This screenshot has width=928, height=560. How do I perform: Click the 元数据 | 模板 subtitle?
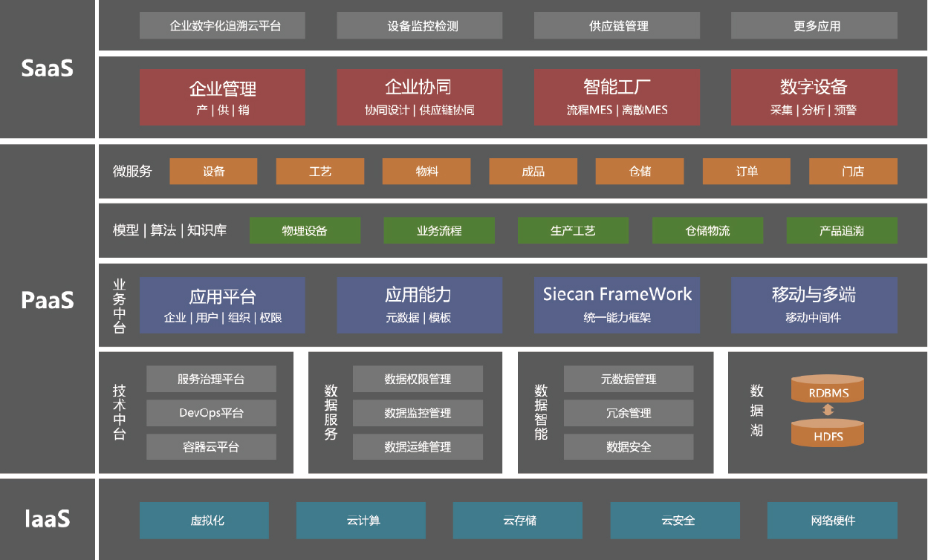click(418, 318)
